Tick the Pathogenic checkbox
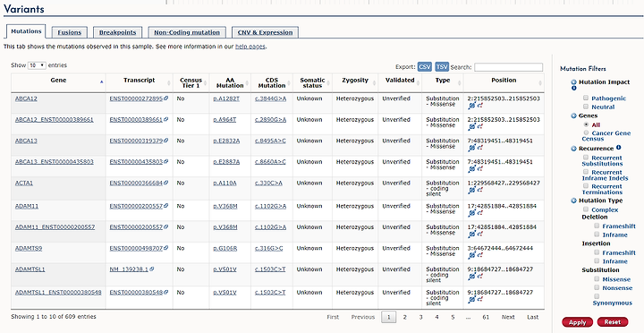This screenshot has width=644, height=333. pos(586,98)
